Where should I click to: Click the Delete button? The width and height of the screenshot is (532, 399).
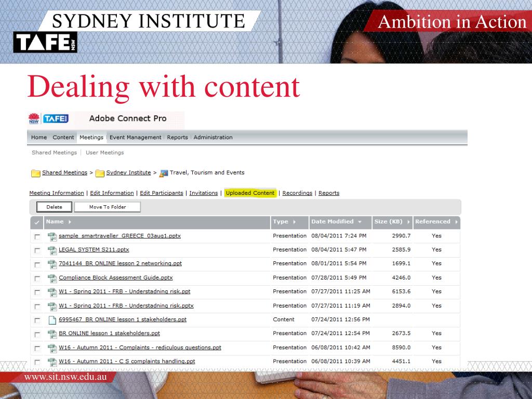click(54, 207)
